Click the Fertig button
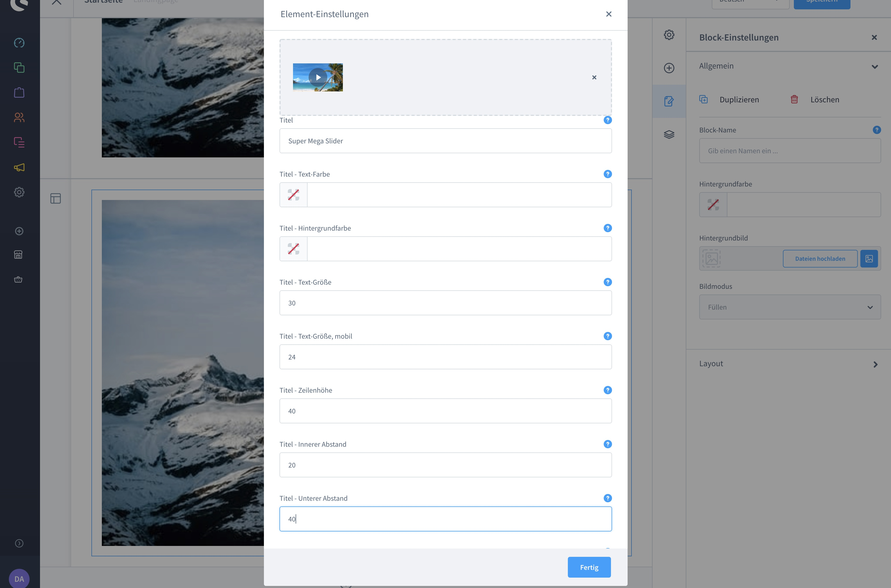The image size is (891, 588). 589,567
